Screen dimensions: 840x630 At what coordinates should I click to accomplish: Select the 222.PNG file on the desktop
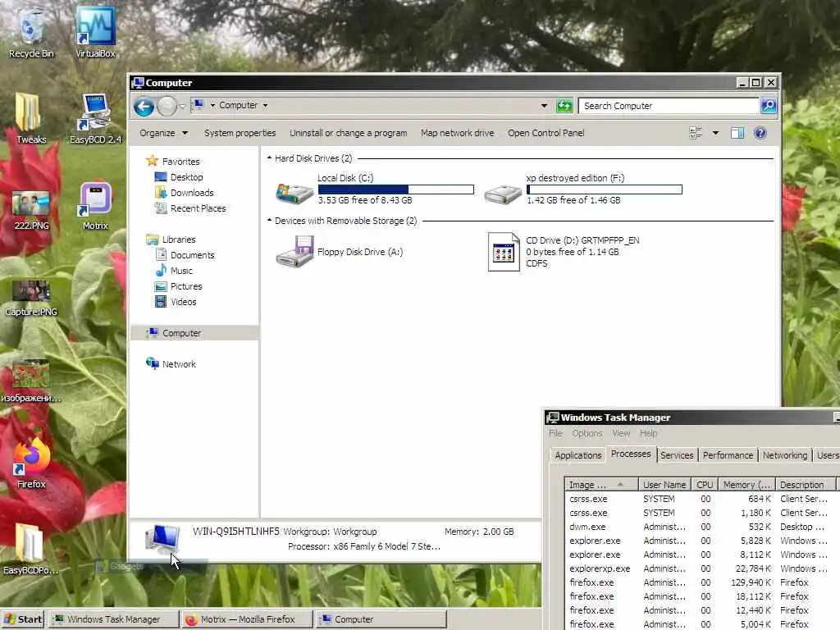tap(31, 210)
